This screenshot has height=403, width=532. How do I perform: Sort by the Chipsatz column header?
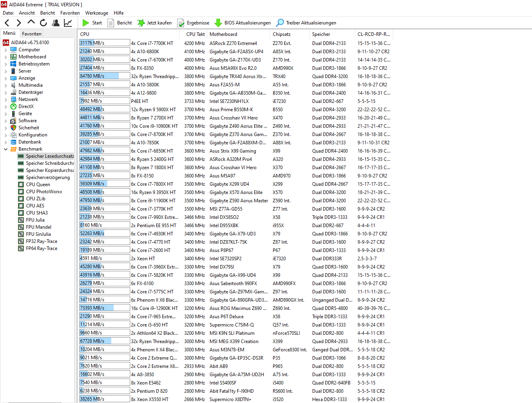tap(290, 34)
